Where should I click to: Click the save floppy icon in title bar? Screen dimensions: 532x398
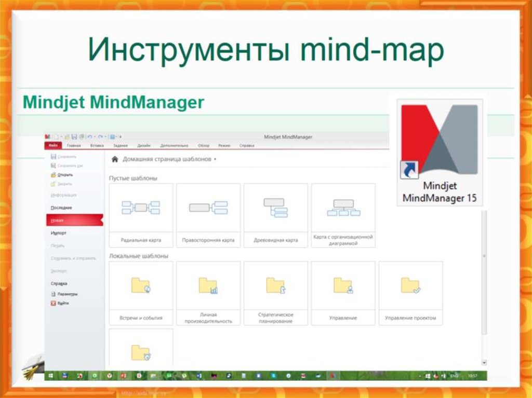(x=74, y=136)
